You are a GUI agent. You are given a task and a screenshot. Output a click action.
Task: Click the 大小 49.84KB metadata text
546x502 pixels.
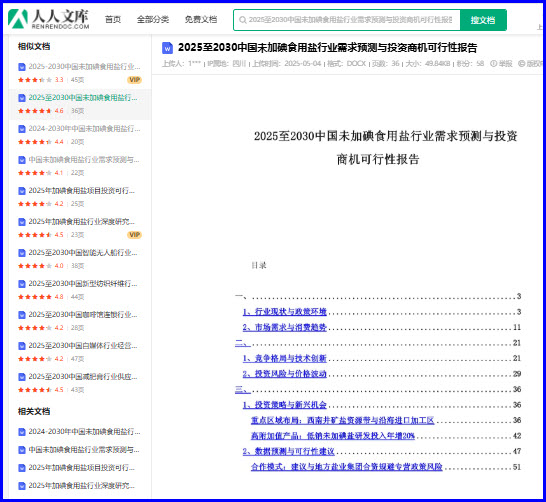click(428, 64)
